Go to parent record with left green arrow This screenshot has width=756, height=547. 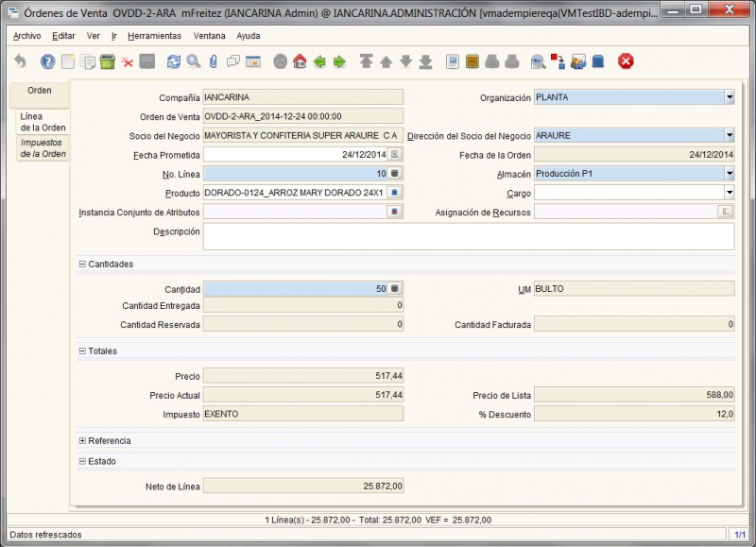pos(319,61)
